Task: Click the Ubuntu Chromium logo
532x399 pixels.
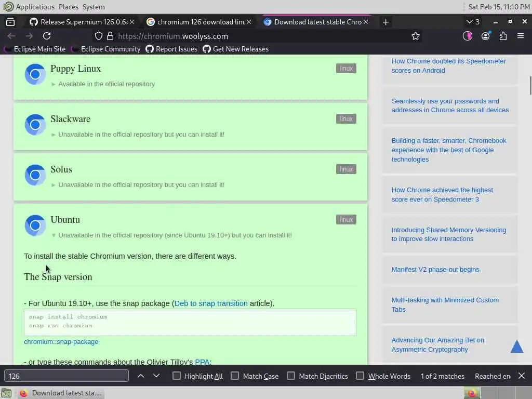Action: click(x=35, y=225)
